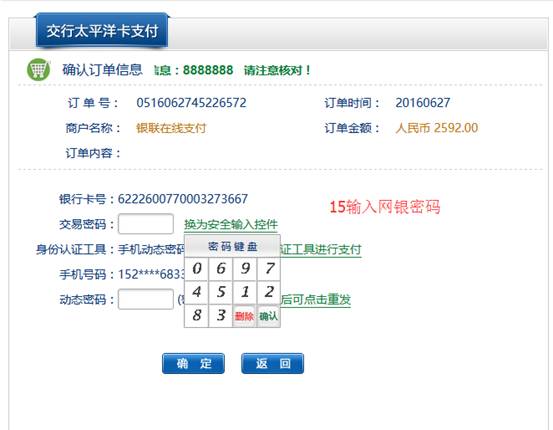
Task: Click the green shopping cart icon
Action: 38,69
